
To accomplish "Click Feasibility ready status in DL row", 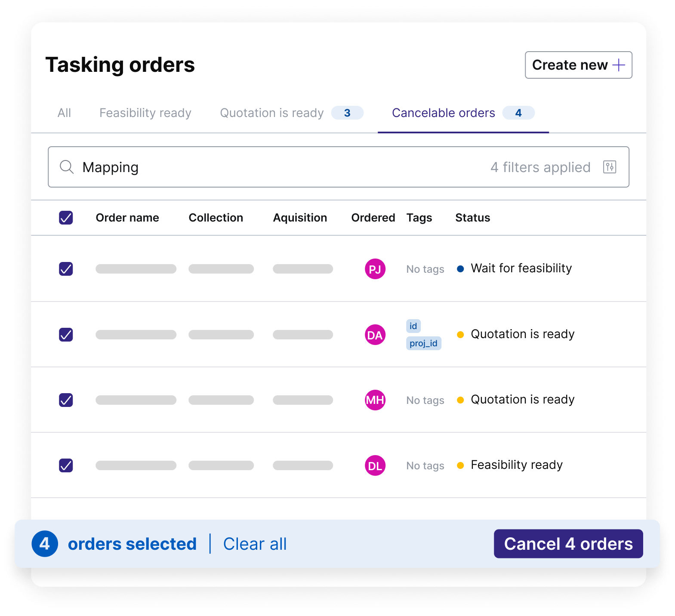I will 516,465.
